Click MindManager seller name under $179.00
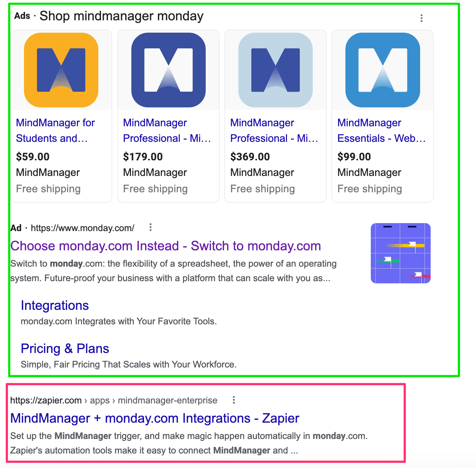 point(155,172)
